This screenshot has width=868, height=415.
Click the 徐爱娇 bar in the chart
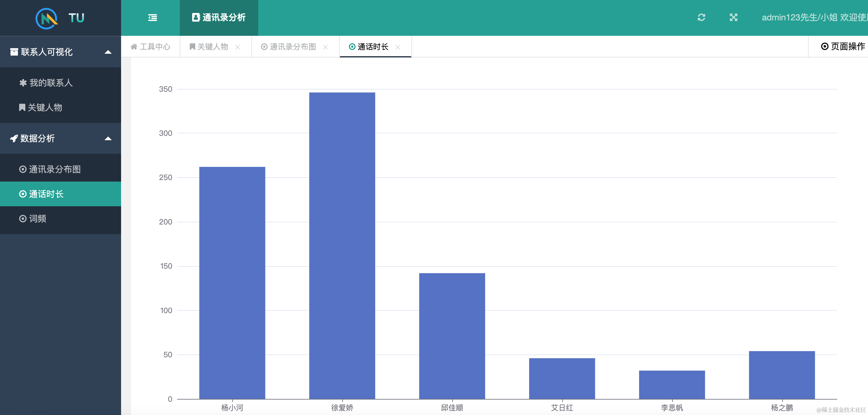tap(342, 245)
